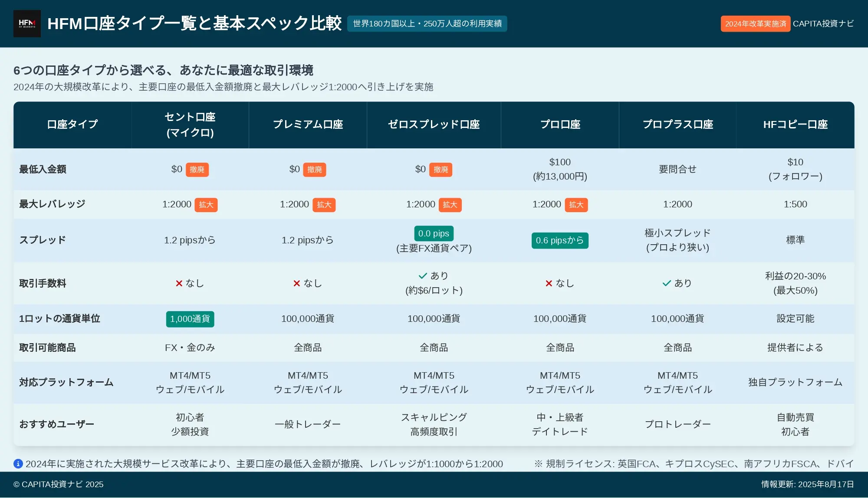Click the 情報更新: 2025年8月17日 footer text

pyautogui.click(x=808, y=485)
